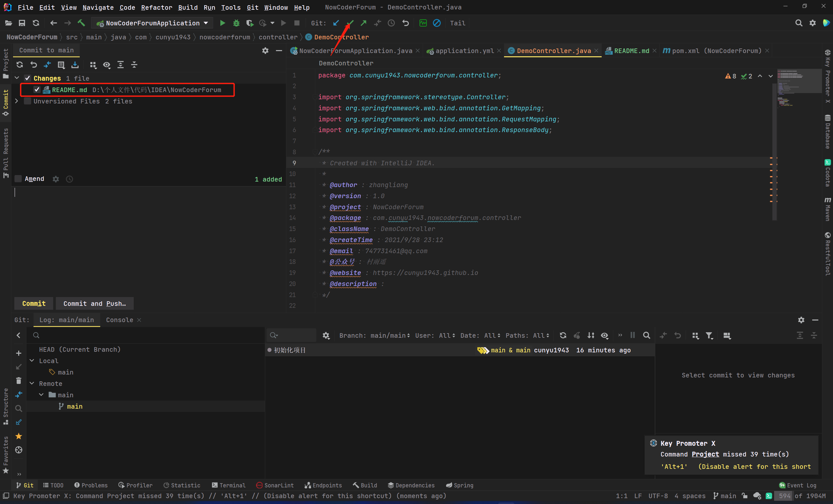Click Synchronize reload icon in main toolbar
Screen dimensions: 833x504
tap(36, 23)
